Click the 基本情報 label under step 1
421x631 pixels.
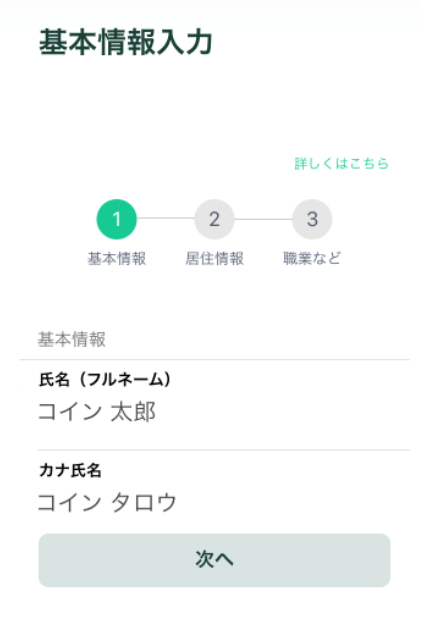tap(117, 258)
